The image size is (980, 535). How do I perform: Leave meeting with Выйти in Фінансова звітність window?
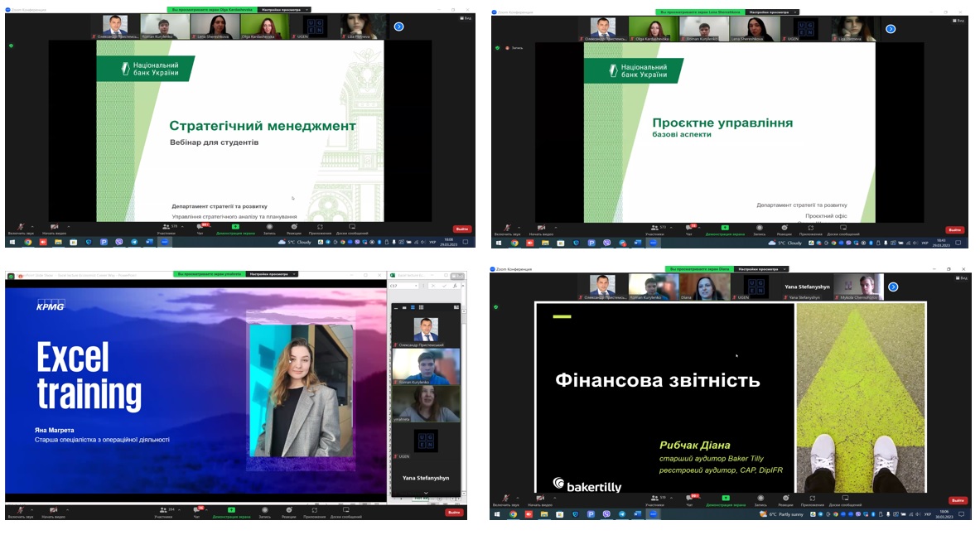(x=958, y=500)
